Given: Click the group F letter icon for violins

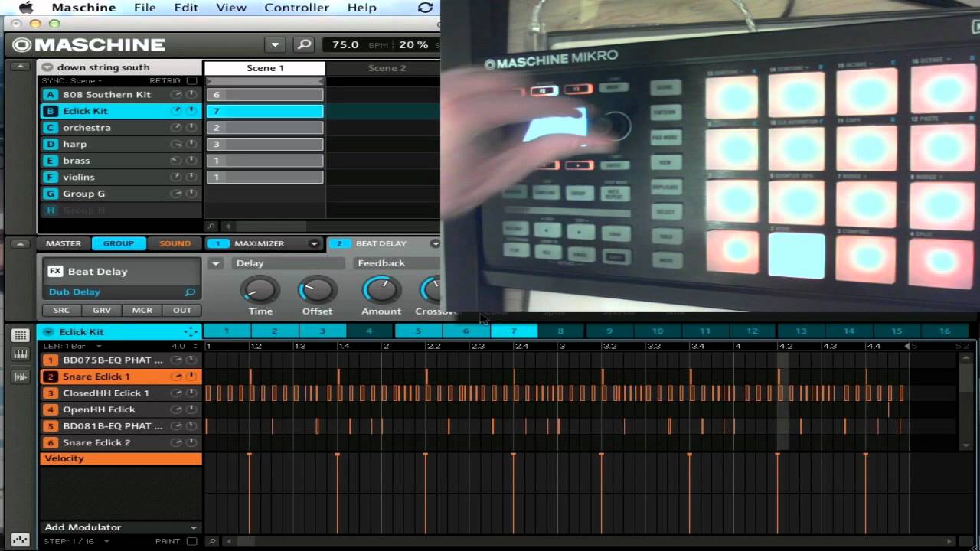Looking at the screenshot, I should tap(51, 178).
